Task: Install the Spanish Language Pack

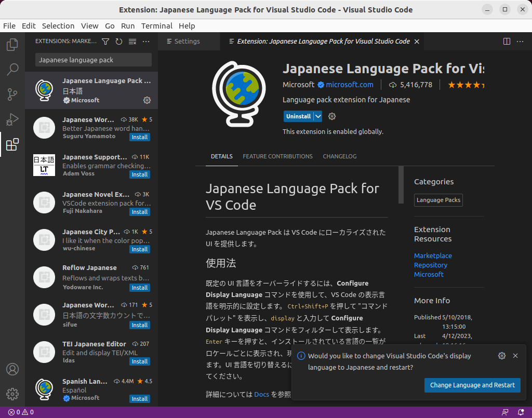Action: click(x=139, y=399)
